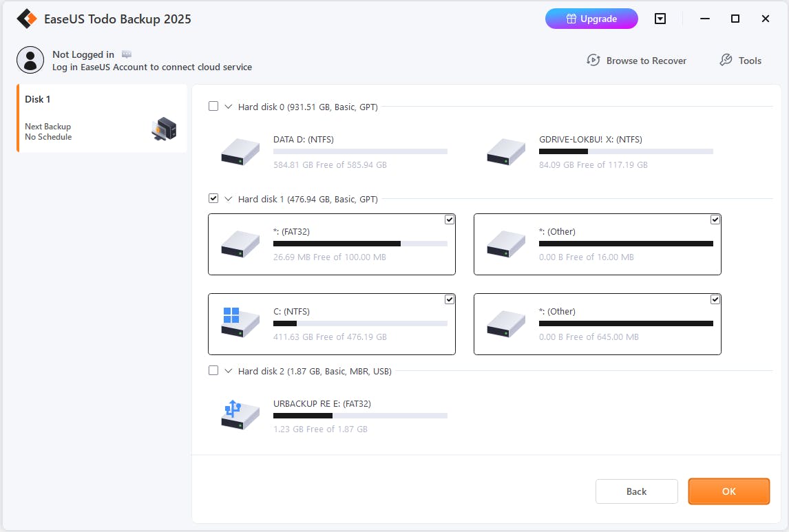Click '1.23 GB Free of 1.87 GB' text
This screenshot has width=789, height=532.
point(321,429)
